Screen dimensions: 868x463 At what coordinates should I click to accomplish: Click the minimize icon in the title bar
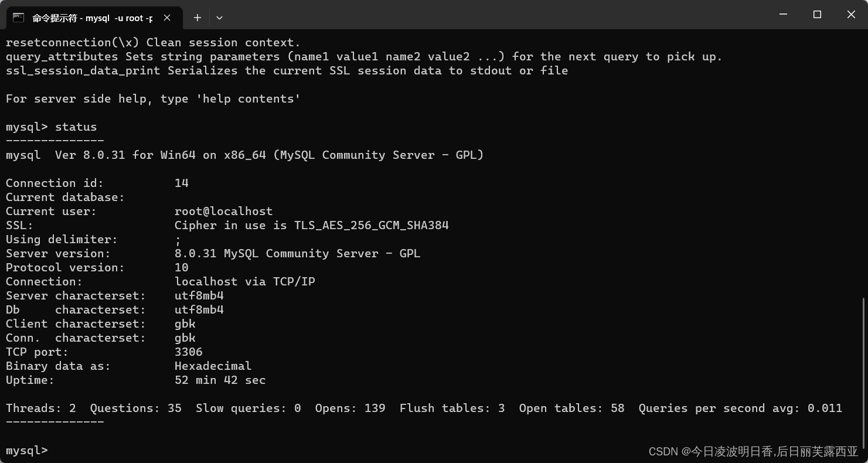(783, 15)
